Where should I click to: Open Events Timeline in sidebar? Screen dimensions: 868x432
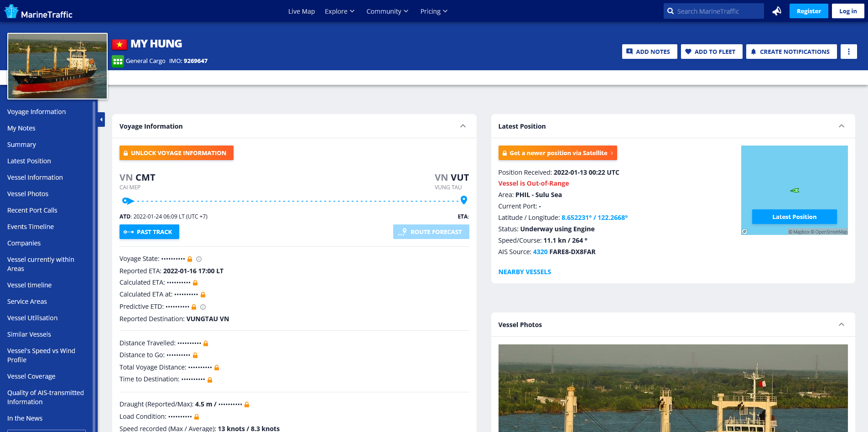31,227
